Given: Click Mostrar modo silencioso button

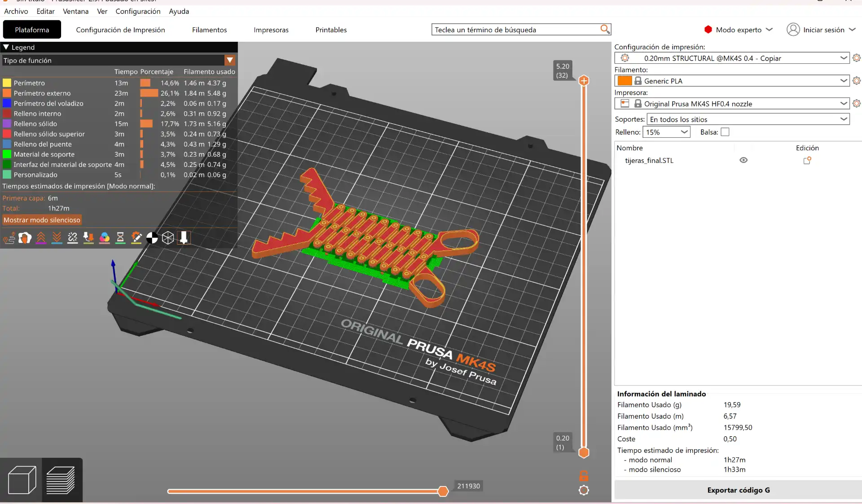Looking at the screenshot, I should click(42, 220).
